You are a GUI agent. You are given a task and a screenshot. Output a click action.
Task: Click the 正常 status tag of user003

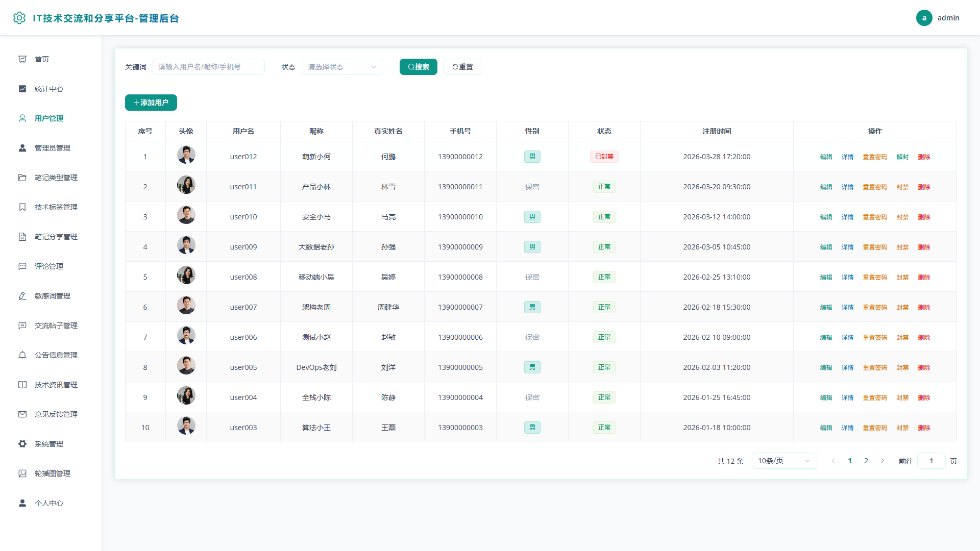[x=604, y=428]
